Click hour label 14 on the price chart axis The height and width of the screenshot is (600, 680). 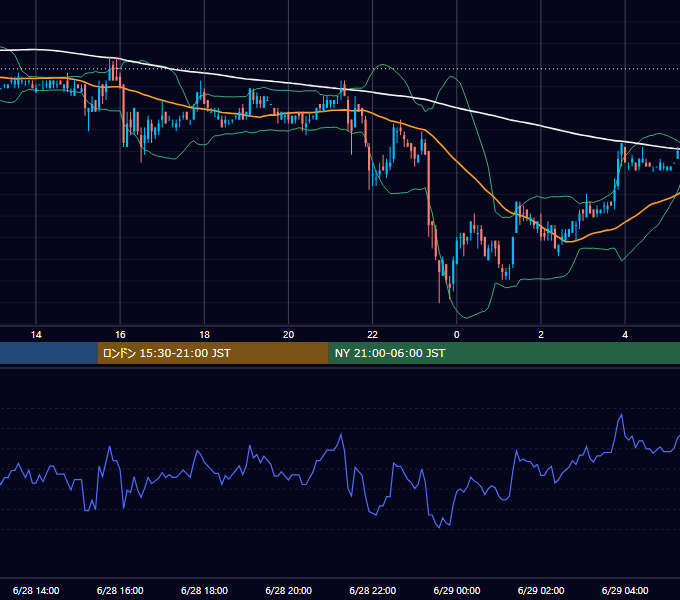[x=36, y=335]
